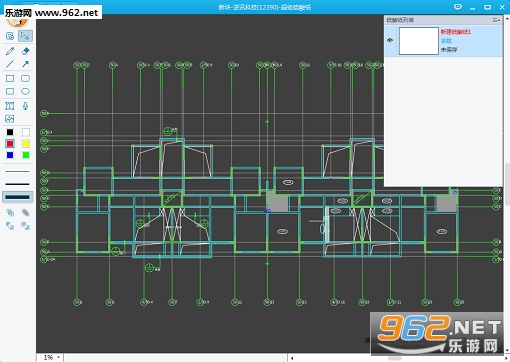Screen dimensions: 510x362
Task: Choose the yellow color swatch
Action: tap(26, 144)
